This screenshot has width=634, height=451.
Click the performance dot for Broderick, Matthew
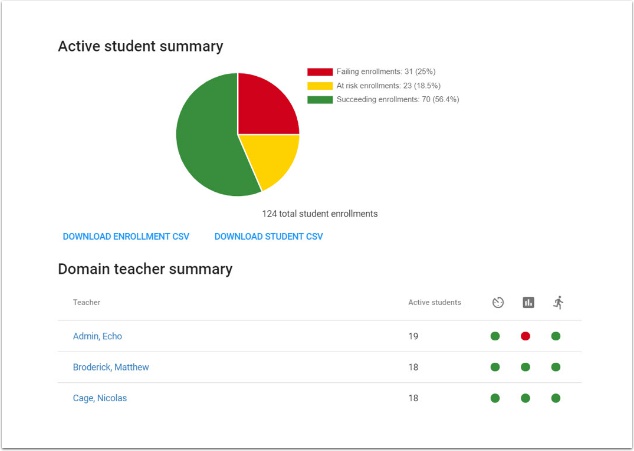pos(525,367)
